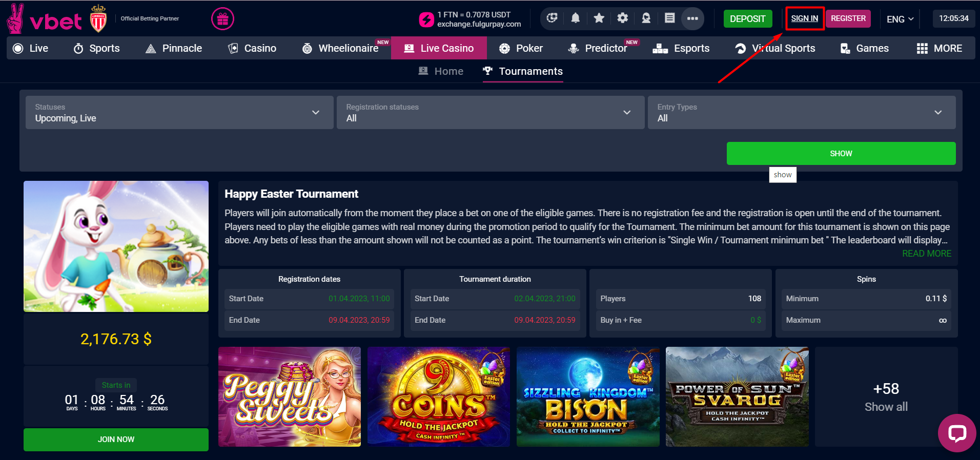Click JOIN NOW for Easter Tournament

pos(116,440)
